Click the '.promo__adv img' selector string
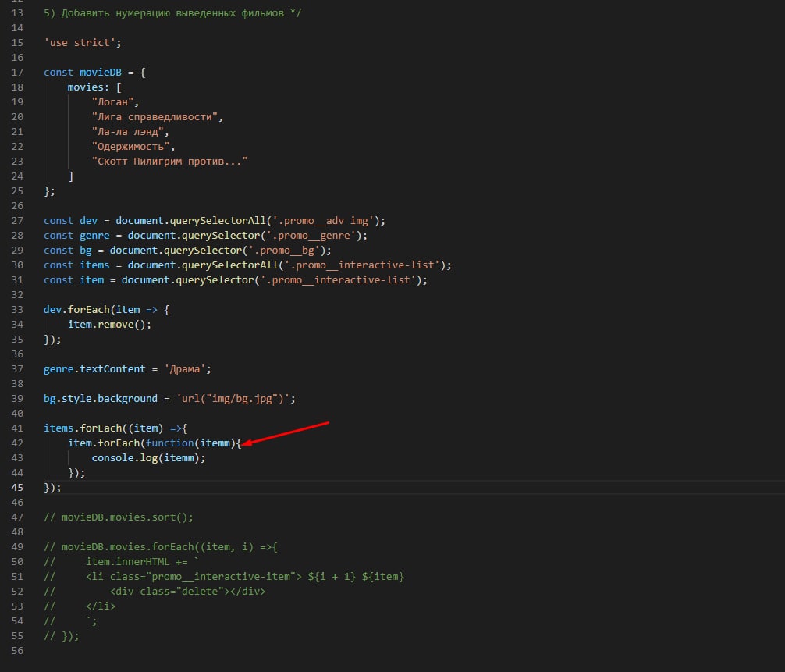This screenshot has height=672, width=785. coord(323,220)
